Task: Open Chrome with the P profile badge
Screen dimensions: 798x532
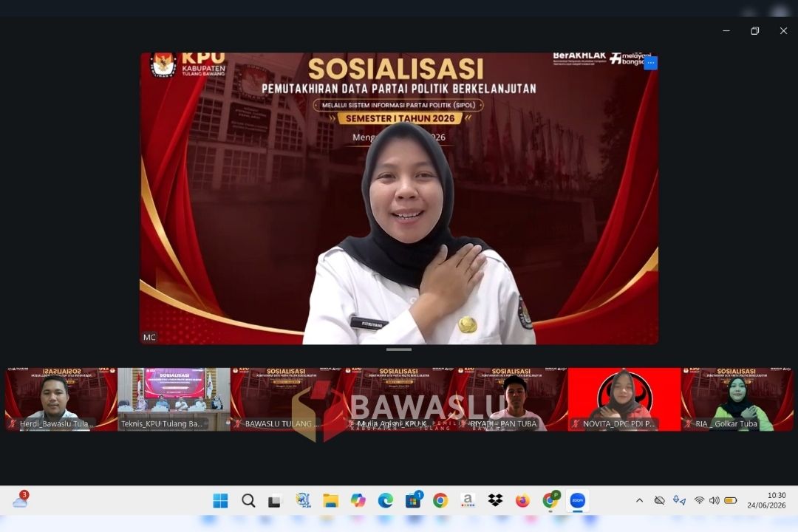Action: 550,501
